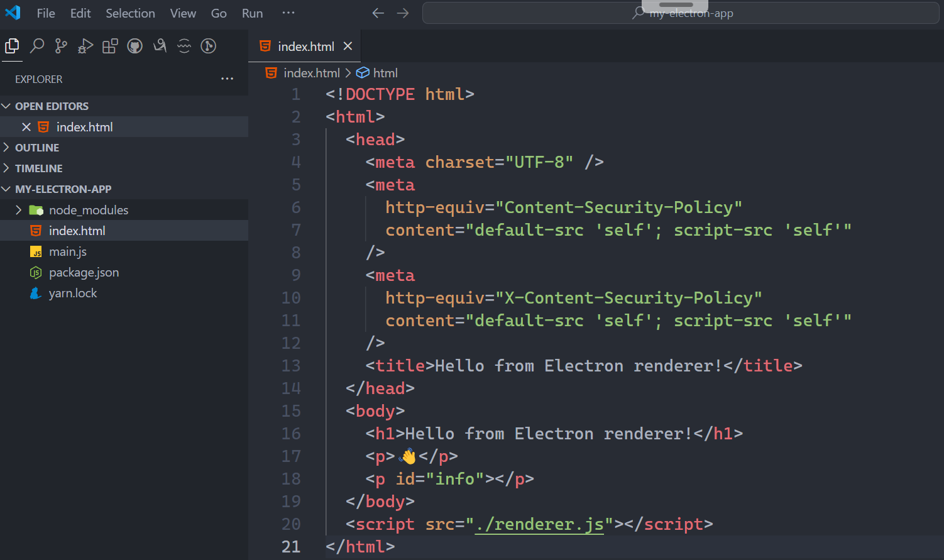Open the Edit menu

80,13
